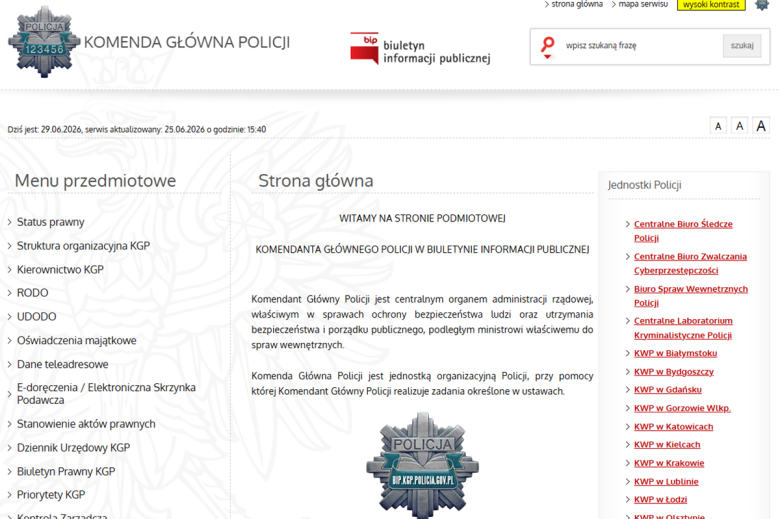Open RODO menu item
Viewport: 780px width, 519px height.
(32, 293)
